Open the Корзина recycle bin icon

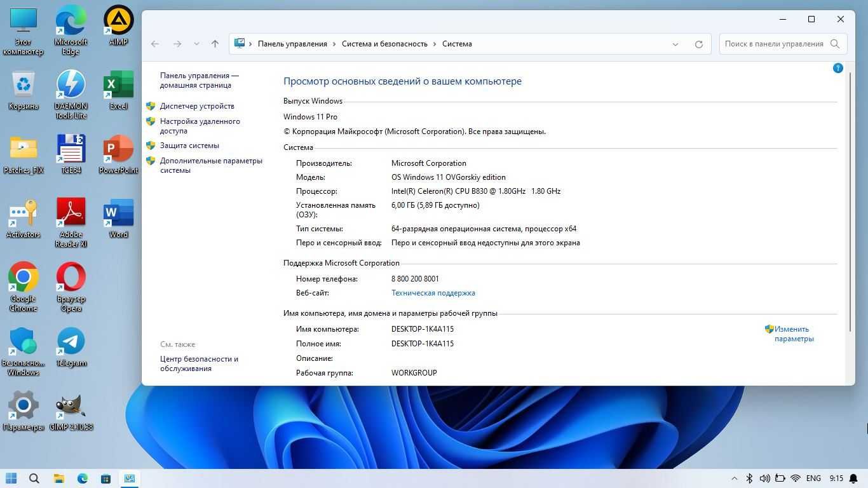coord(24,90)
